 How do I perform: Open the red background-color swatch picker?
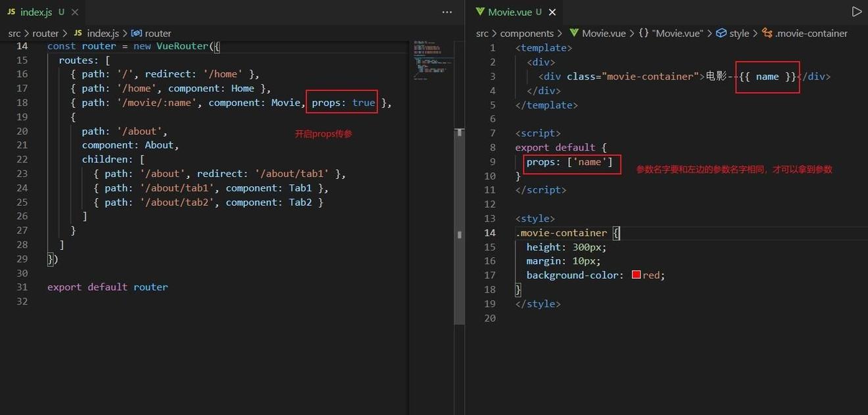click(636, 275)
